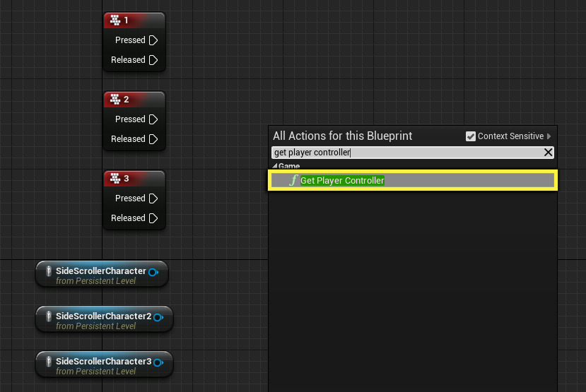
Task: Collapse the Game category triangle
Action: 275,166
